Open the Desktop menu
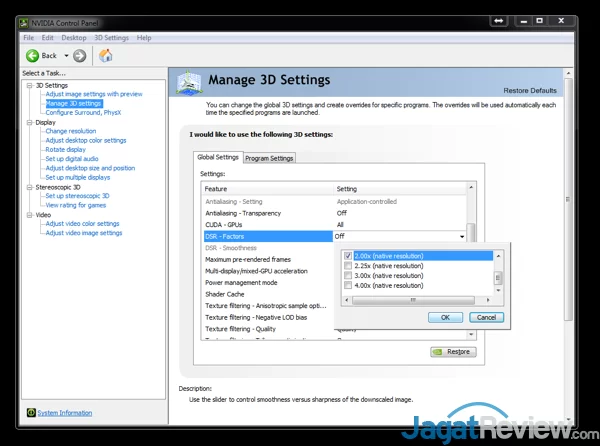This screenshot has height=446, width=600. 74,38
